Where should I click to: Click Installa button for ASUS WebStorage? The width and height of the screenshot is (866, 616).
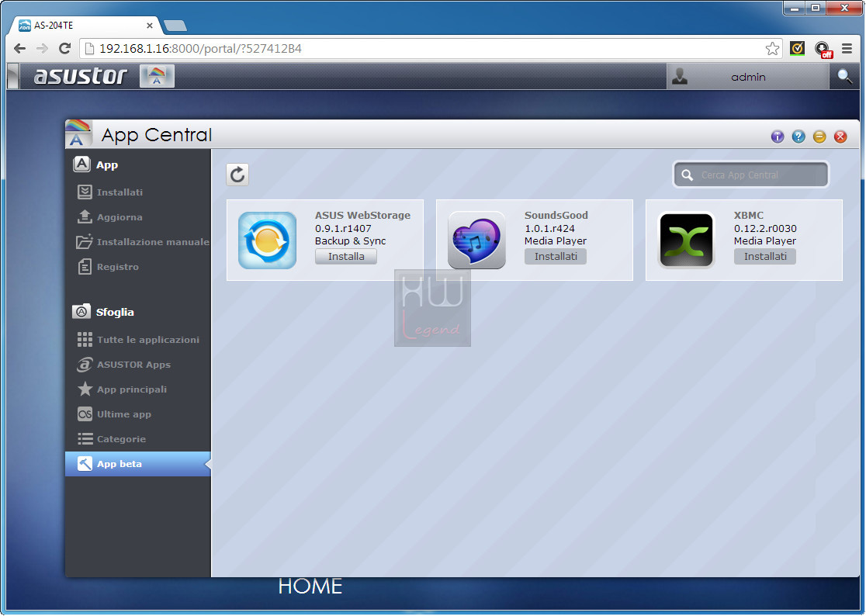point(346,256)
